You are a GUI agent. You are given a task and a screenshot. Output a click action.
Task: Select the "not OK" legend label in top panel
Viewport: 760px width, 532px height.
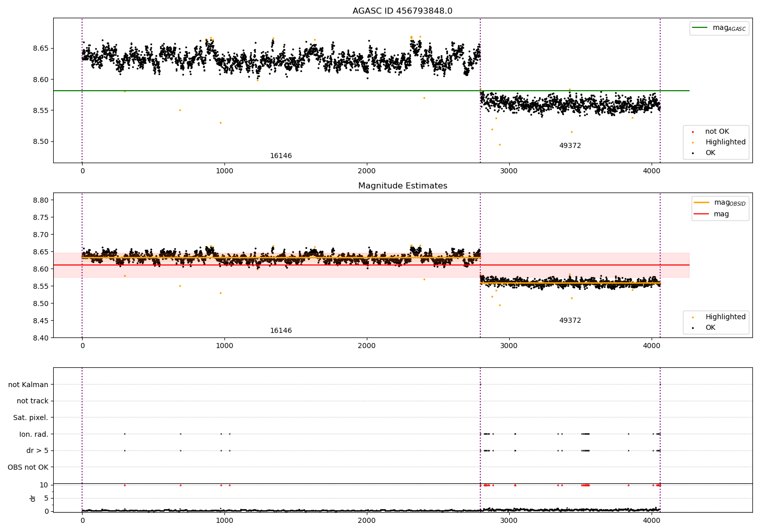[717, 132]
